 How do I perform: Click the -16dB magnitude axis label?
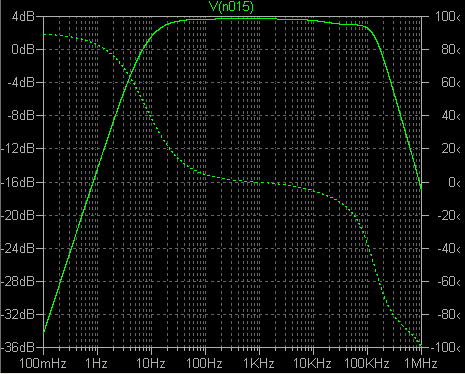18,182
